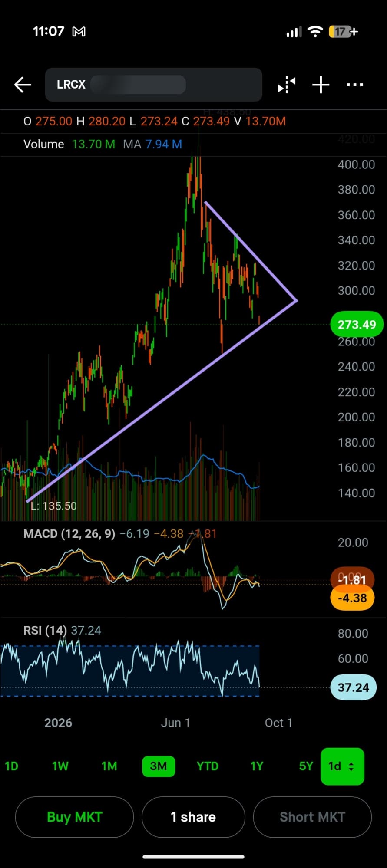Select the YTD time range
The height and width of the screenshot is (868, 387).
tap(208, 766)
